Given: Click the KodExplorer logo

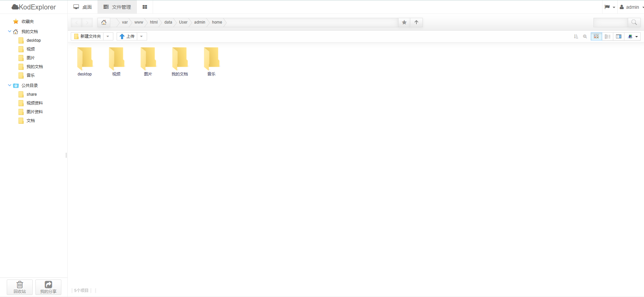Looking at the screenshot, I should 34,7.
